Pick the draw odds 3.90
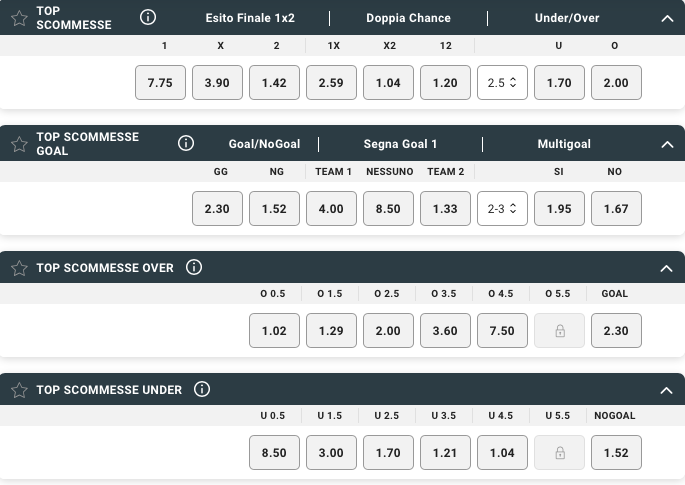Viewport: 685px width, 485px height. pyautogui.click(x=217, y=83)
